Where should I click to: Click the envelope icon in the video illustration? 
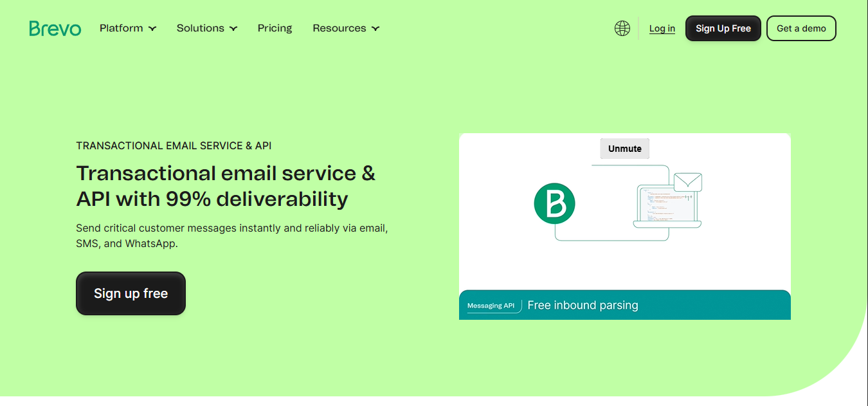[687, 182]
